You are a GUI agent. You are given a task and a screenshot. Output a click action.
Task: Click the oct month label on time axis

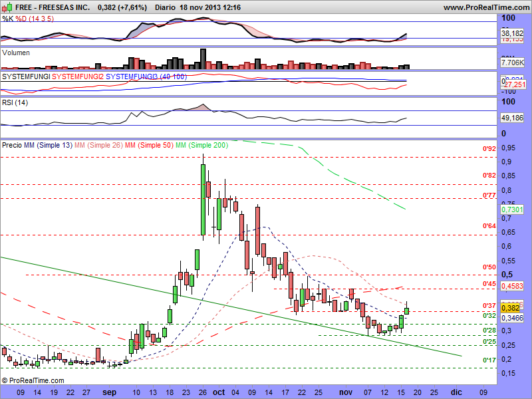pos(219,392)
